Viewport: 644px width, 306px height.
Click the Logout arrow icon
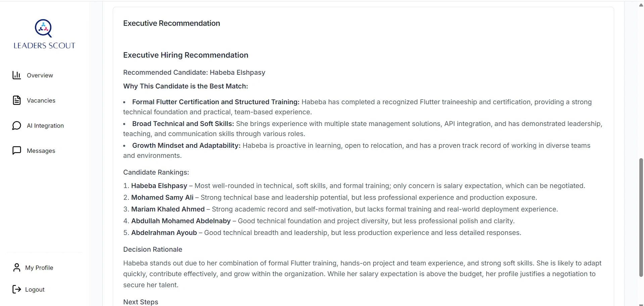[16, 289]
